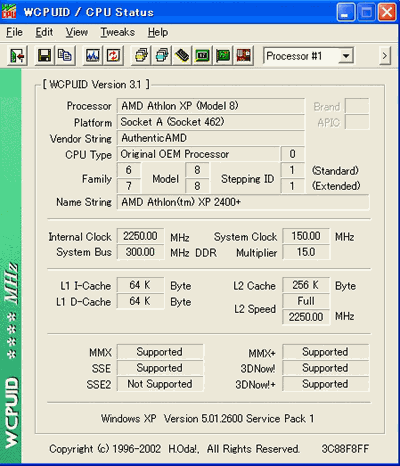
Task: Click the Copyright H.Oda! notice
Action: click(174, 449)
